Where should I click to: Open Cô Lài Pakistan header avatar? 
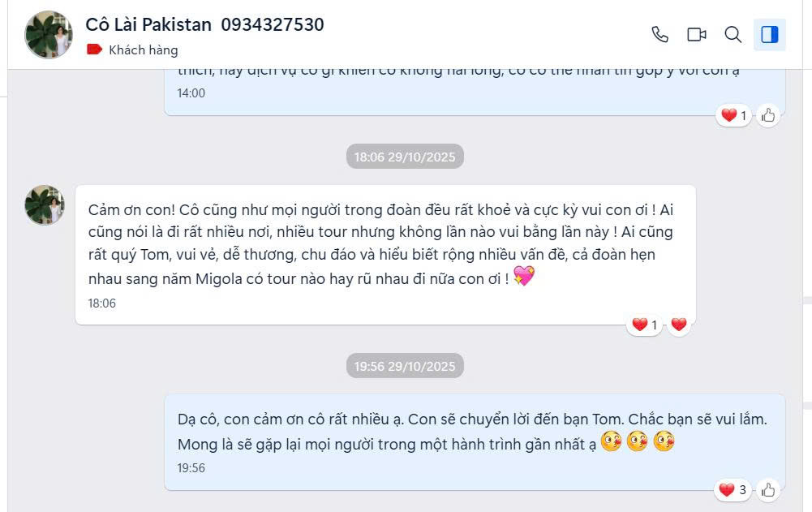[x=49, y=35]
